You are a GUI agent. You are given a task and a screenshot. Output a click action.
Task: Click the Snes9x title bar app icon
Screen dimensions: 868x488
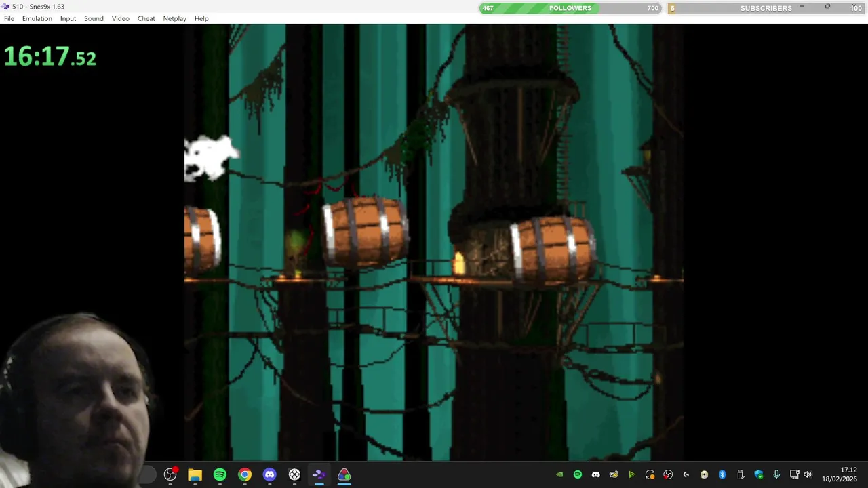pos(5,7)
